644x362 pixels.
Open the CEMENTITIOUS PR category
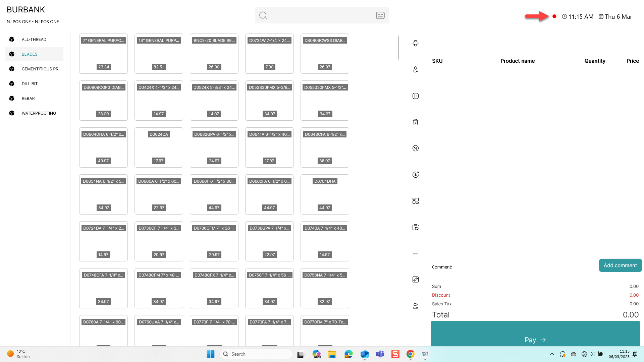[x=34, y=69]
